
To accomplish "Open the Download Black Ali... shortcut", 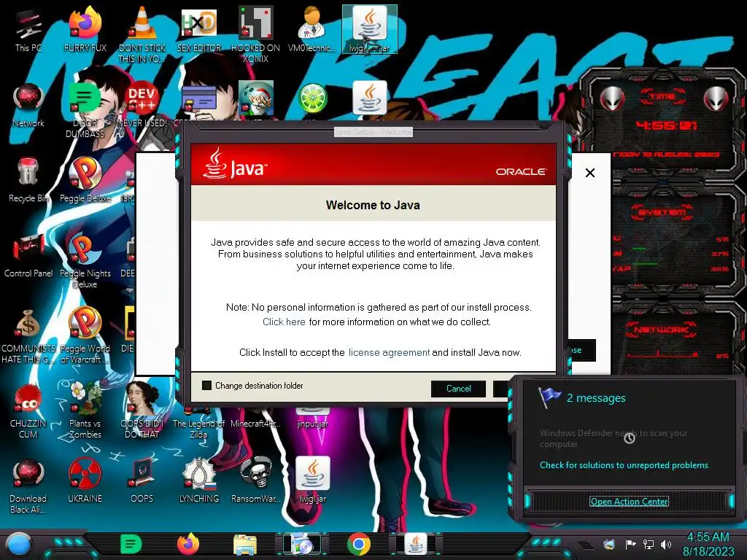I will pos(28,486).
